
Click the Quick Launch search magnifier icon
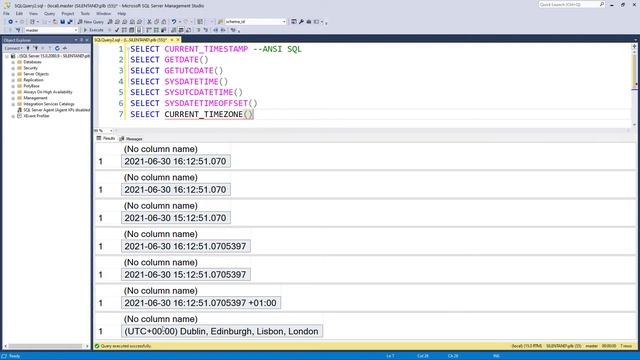(602, 4)
